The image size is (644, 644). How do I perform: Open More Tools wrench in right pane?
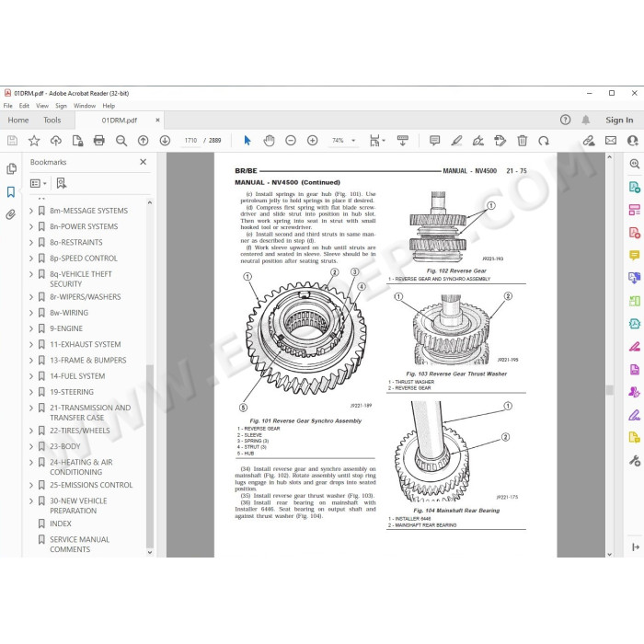coord(635,461)
